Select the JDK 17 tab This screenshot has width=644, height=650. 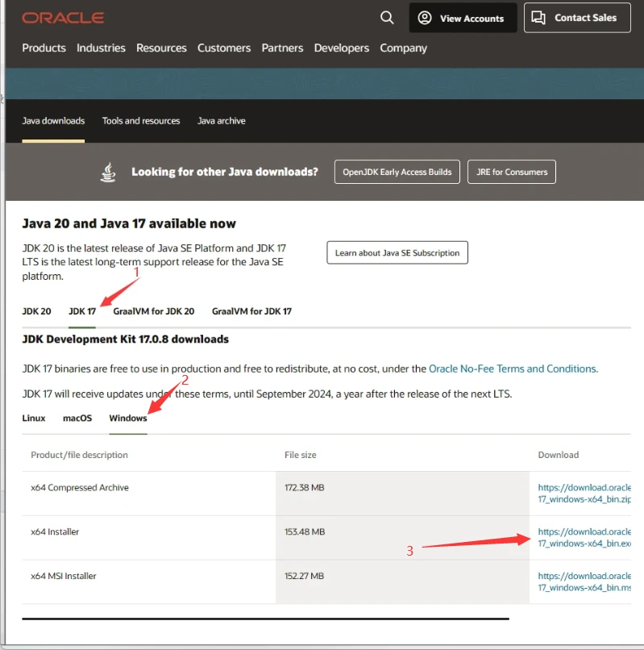point(82,311)
